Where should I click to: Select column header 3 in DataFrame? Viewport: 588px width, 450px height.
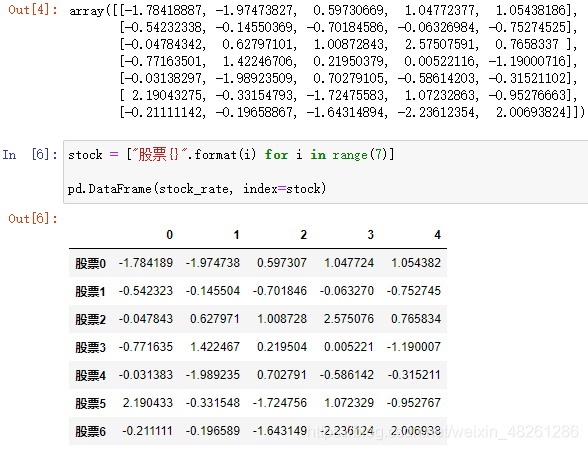coord(370,235)
